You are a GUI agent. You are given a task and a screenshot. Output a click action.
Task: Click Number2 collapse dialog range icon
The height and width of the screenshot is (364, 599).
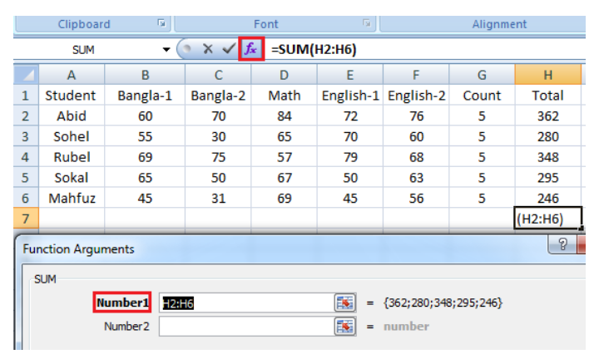coord(344,327)
